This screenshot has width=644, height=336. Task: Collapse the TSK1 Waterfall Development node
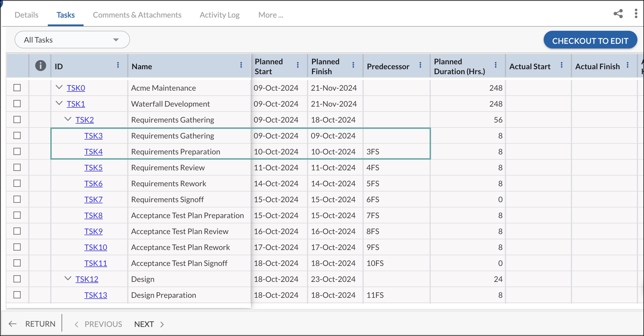[x=59, y=103]
